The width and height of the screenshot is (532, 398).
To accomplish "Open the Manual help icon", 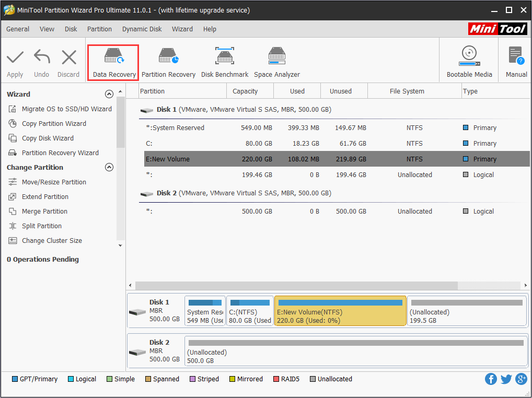I will (x=516, y=62).
